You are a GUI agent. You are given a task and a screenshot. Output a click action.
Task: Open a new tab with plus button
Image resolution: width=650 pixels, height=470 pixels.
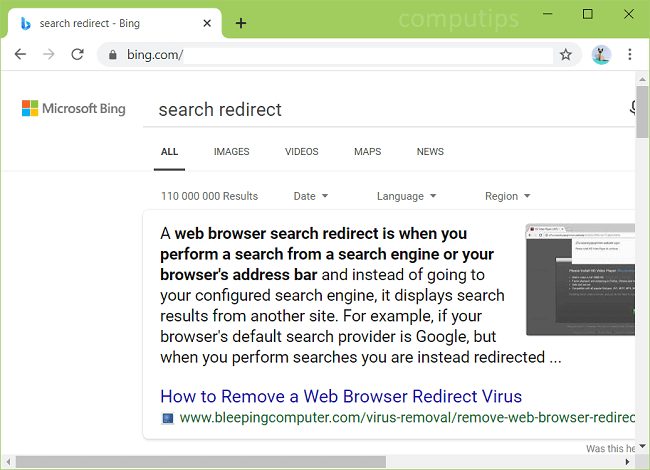(241, 23)
